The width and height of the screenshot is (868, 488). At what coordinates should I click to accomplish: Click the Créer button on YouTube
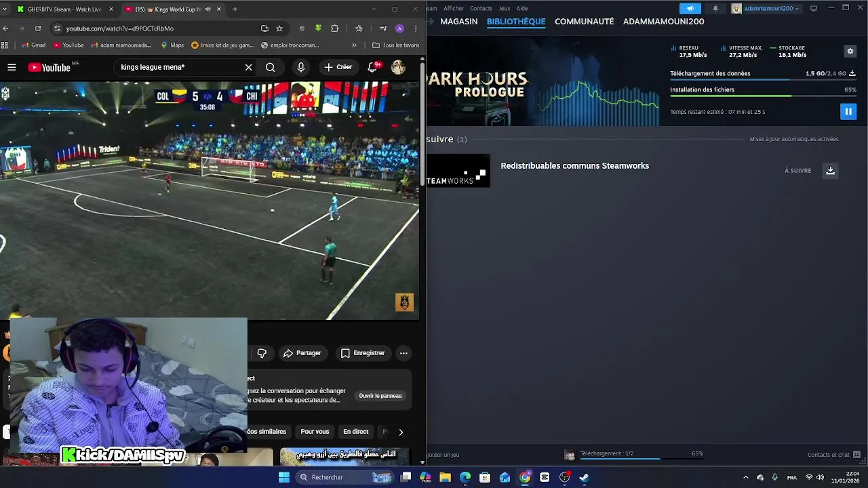338,67
